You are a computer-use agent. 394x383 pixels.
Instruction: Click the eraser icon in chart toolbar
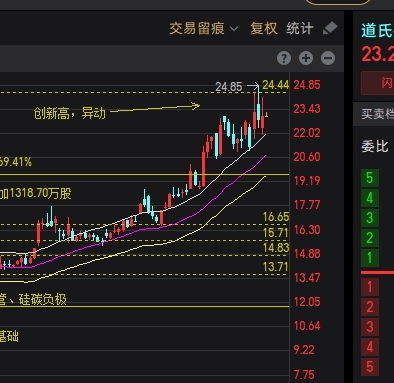point(330,28)
